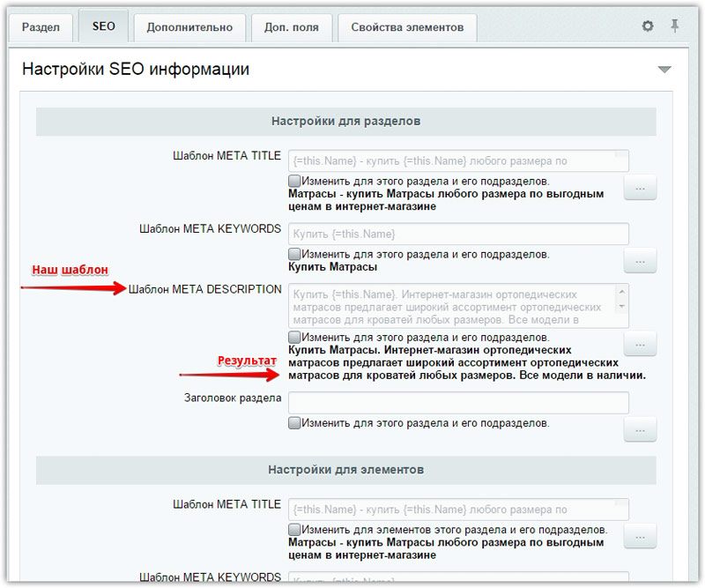Click the settings gear icon
This screenshot has width=705, height=588.
[x=648, y=26]
